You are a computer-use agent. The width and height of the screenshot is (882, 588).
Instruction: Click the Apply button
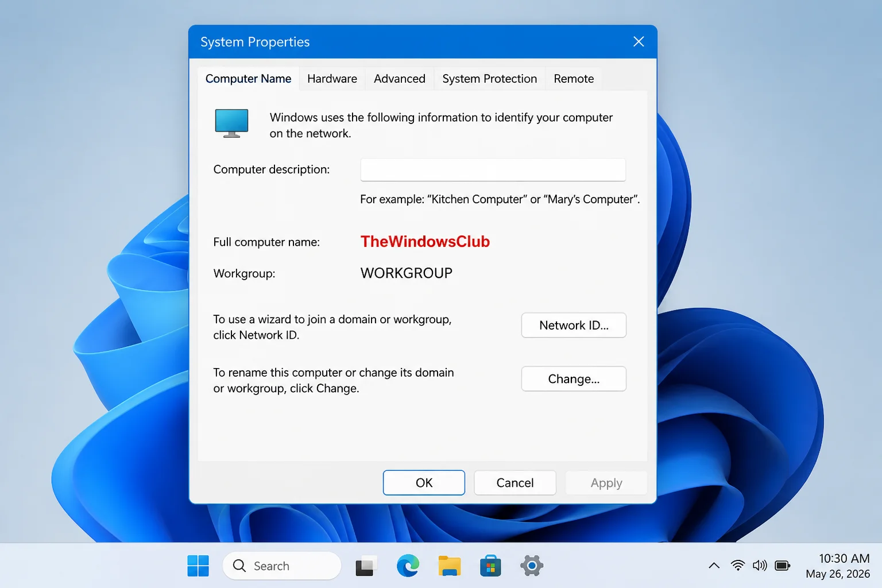606,483
